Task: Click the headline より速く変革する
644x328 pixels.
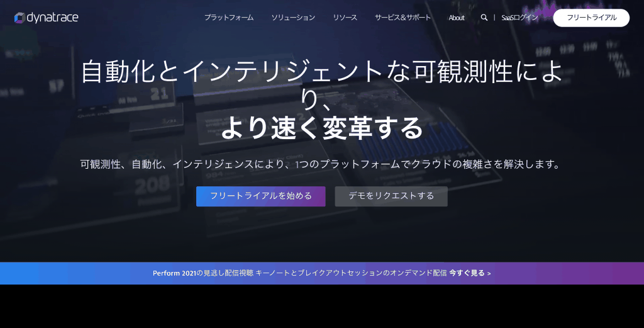Action: [x=322, y=128]
